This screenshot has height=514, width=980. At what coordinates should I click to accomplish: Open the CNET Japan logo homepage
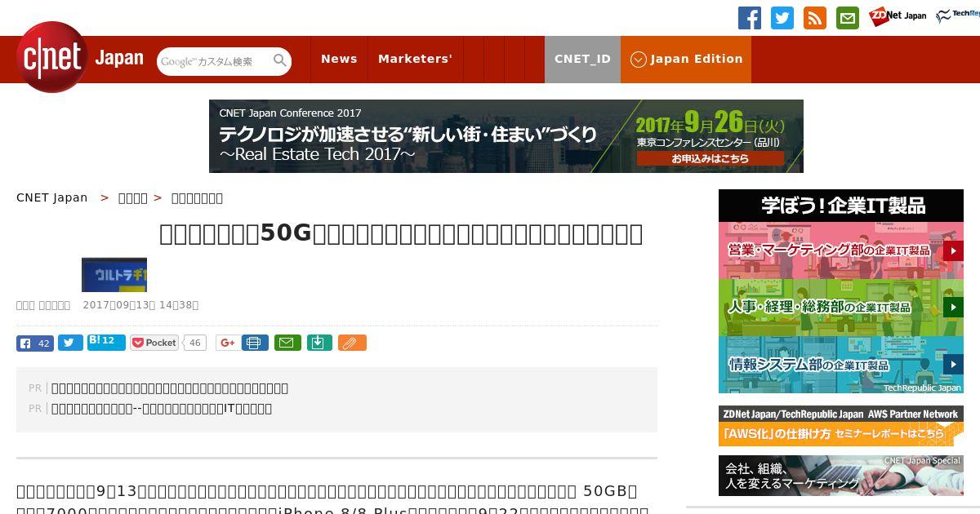click(x=80, y=58)
